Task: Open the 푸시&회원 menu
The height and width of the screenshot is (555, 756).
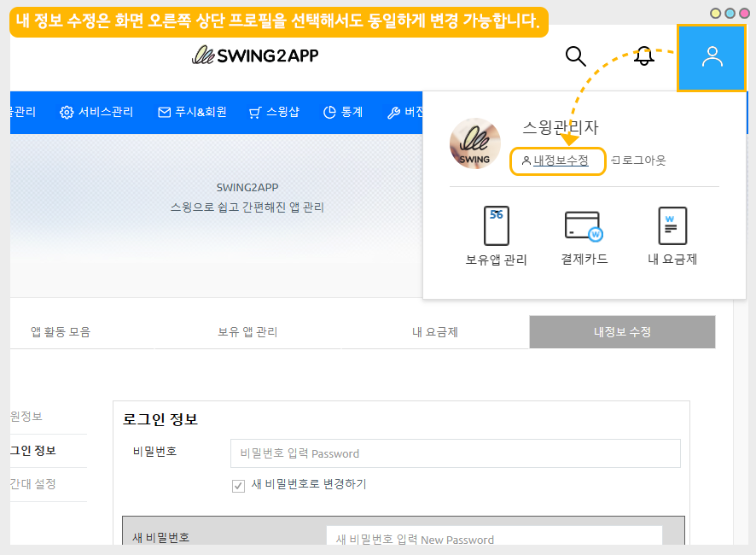Action: click(x=192, y=112)
